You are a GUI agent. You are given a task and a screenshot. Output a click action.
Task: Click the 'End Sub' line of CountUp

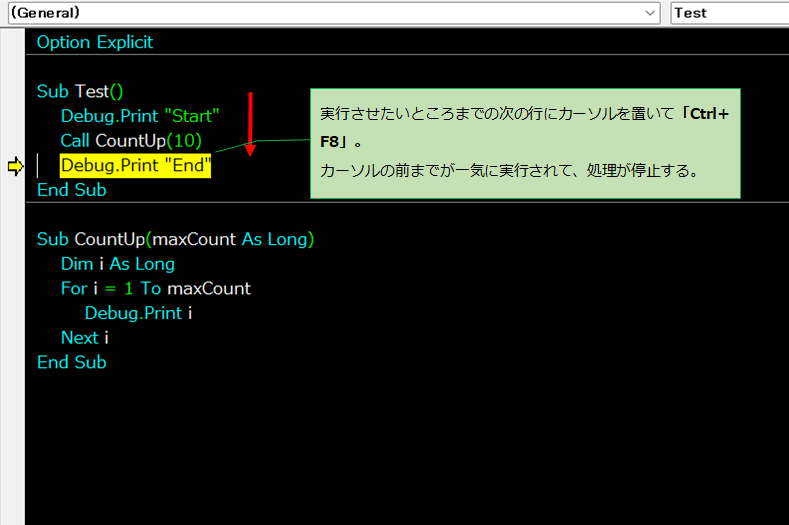pos(71,362)
